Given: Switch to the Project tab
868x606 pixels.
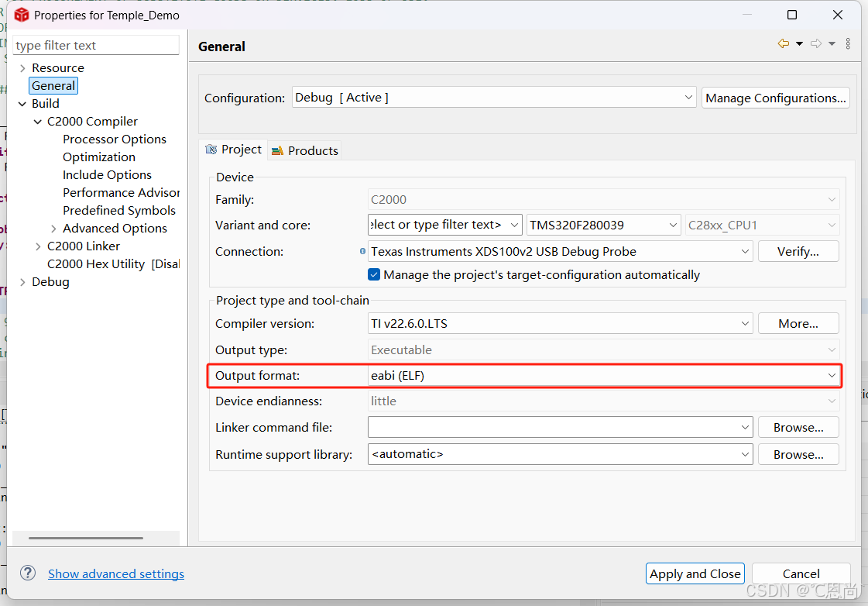Looking at the screenshot, I should [x=234, y=150].
